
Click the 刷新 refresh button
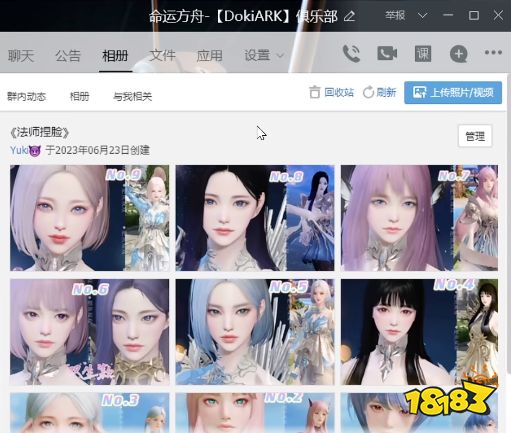click(x=379, y=92)
